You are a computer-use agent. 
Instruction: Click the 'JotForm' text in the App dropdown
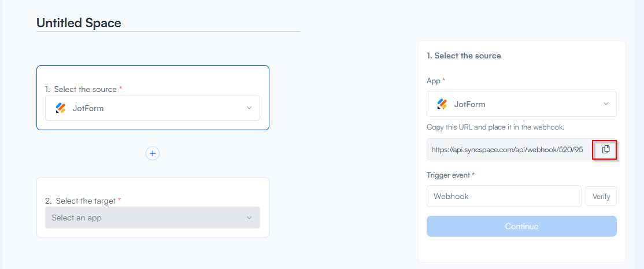(x=469, y=104)
